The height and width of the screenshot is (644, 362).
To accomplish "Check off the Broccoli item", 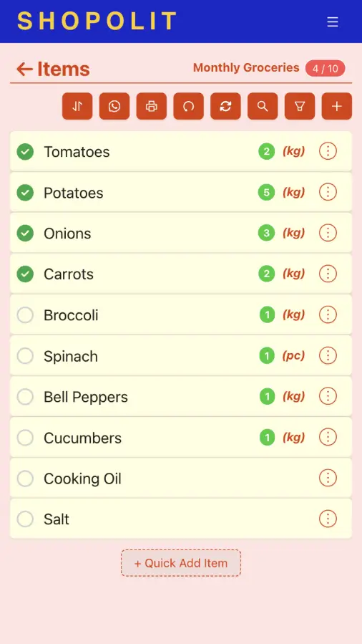I will coord(25,315).
